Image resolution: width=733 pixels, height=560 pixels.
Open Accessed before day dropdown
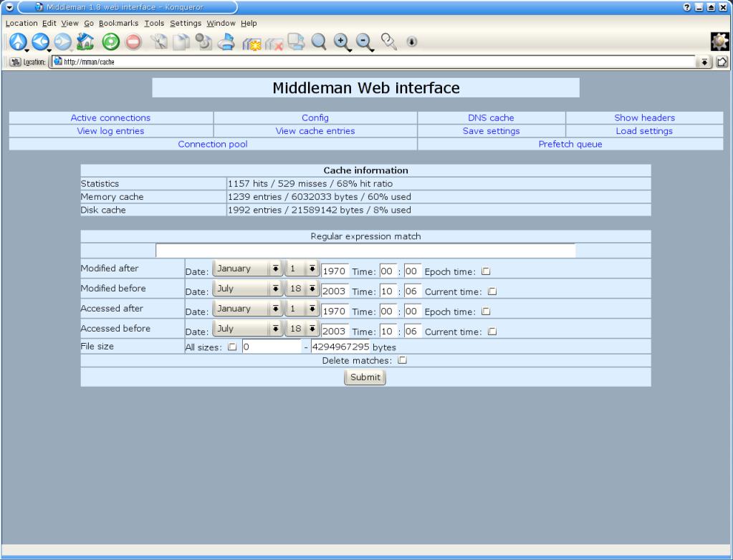click(302, 329)
